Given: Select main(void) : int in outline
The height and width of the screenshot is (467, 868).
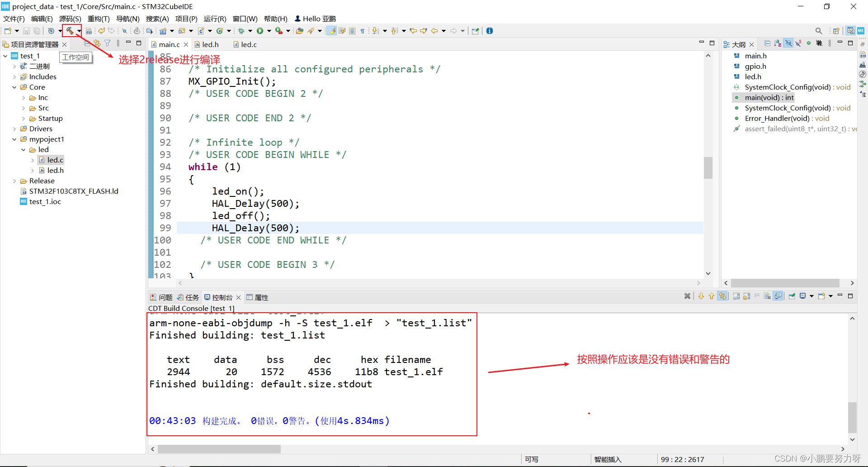Looking at the screenshot, I should point(764,98).
